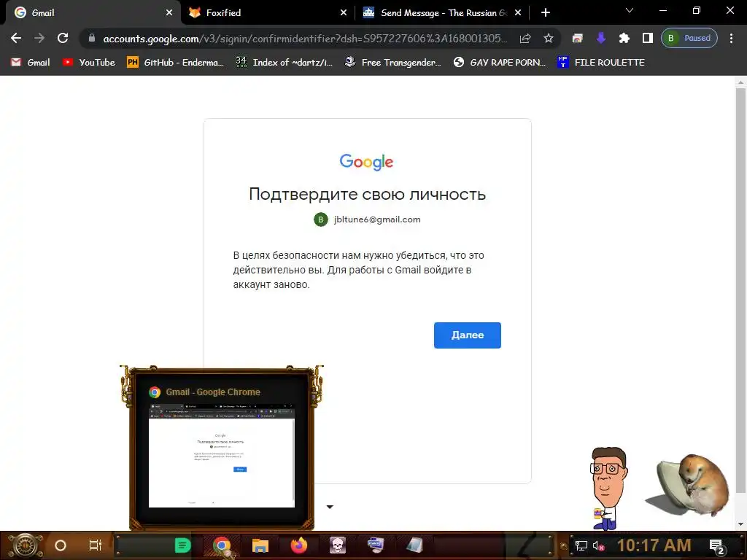
Task: Select the jbltune6@gmail.com account chip
Action: click(x=368, y=219)
